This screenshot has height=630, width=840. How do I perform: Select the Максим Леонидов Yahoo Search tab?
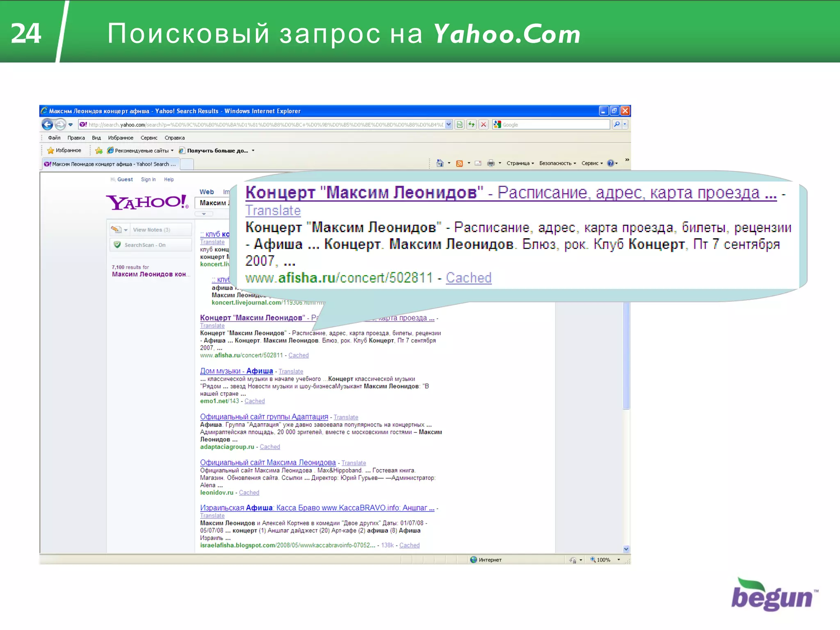[110, 164]
